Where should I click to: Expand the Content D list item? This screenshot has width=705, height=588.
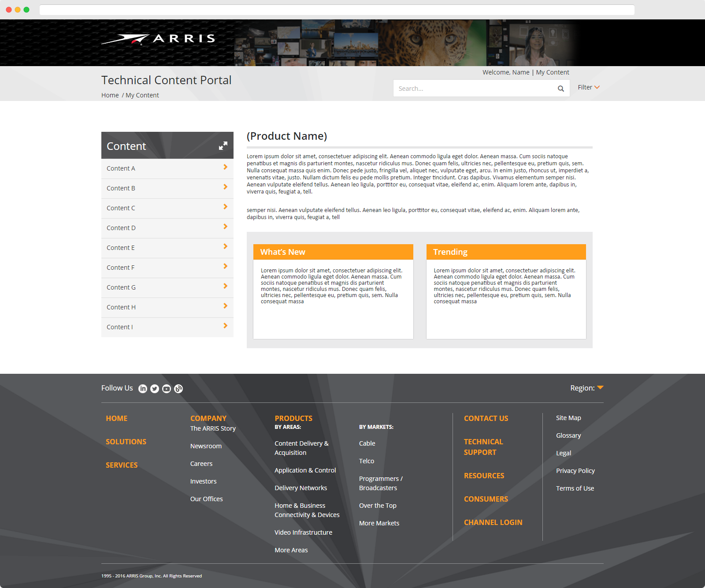pyautogui.click(x=167, y=228)
